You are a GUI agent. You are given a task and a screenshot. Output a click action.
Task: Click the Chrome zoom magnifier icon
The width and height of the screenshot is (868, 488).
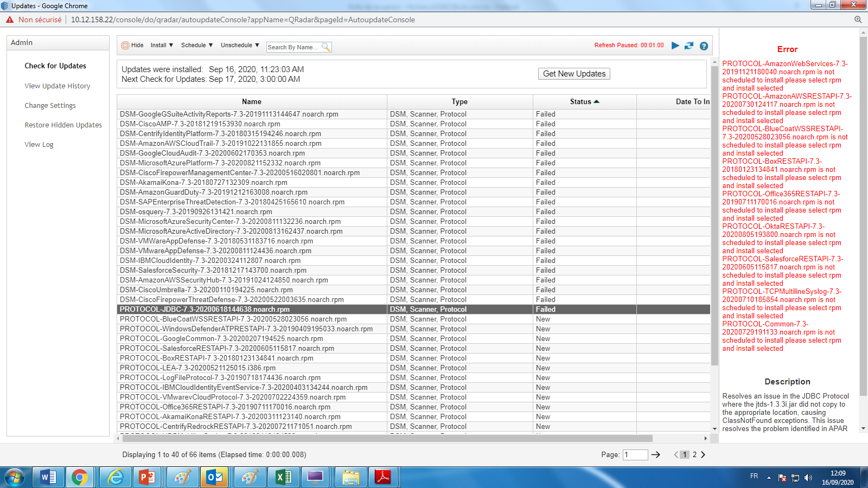(x=858, y=20)
